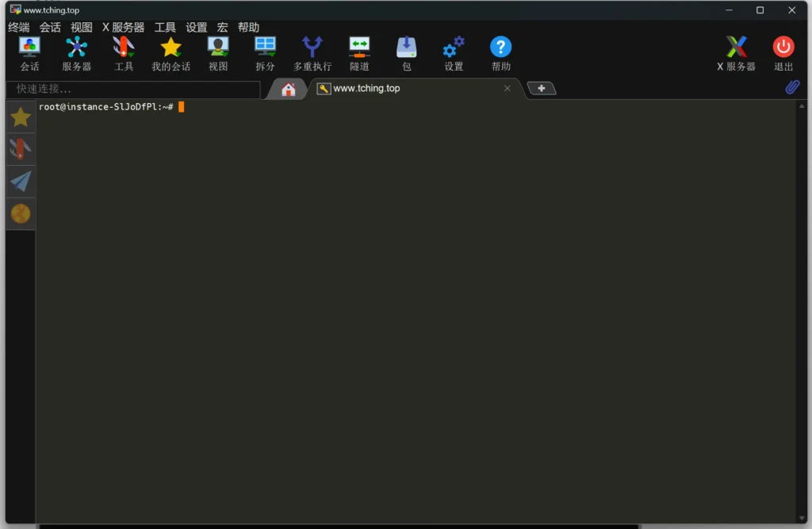The height and width of the screenshot is (529, 812).
Task: Click the paperclip icon at right of tab bar
Action: [792, 87]
